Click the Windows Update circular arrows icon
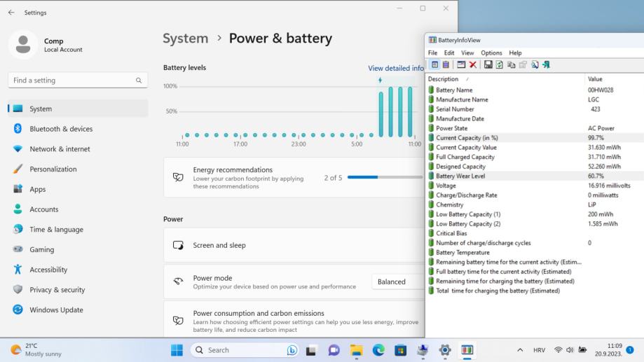 [18, 309]
